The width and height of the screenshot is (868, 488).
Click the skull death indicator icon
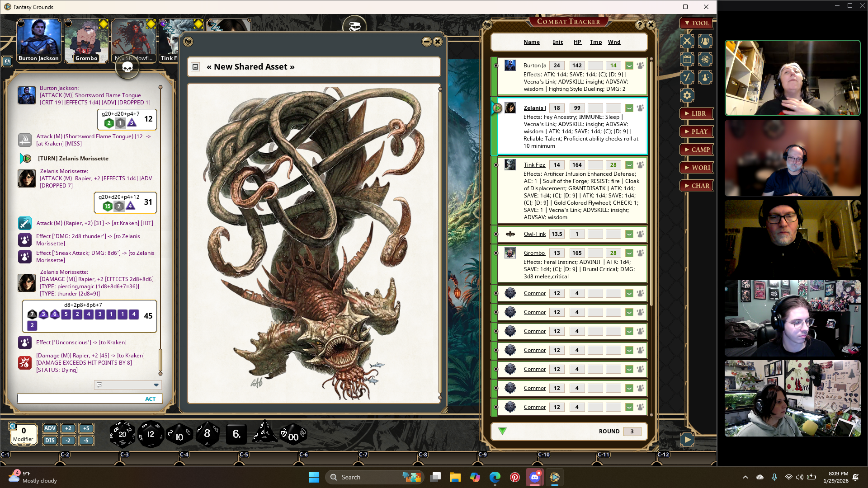click(x=127, y=68)
